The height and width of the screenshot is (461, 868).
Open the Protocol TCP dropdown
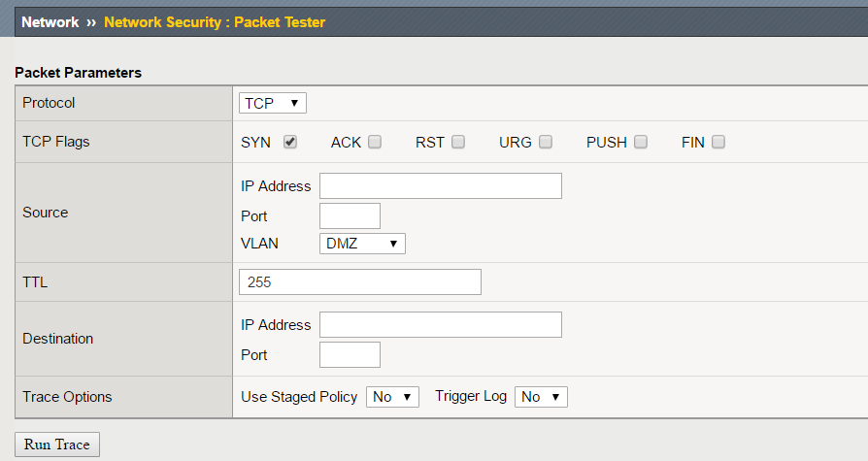pos(273,103)
